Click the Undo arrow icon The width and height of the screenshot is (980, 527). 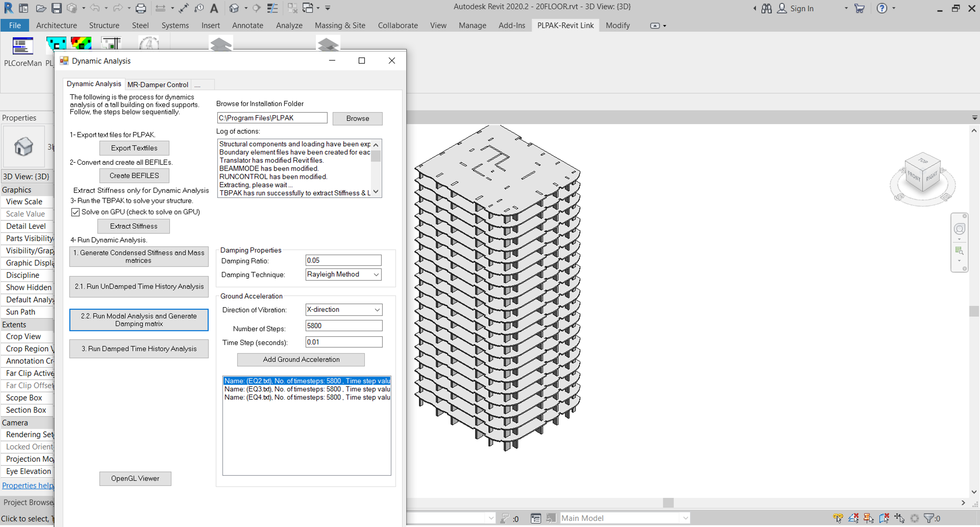pyautogui.click(x=95, y=8)
